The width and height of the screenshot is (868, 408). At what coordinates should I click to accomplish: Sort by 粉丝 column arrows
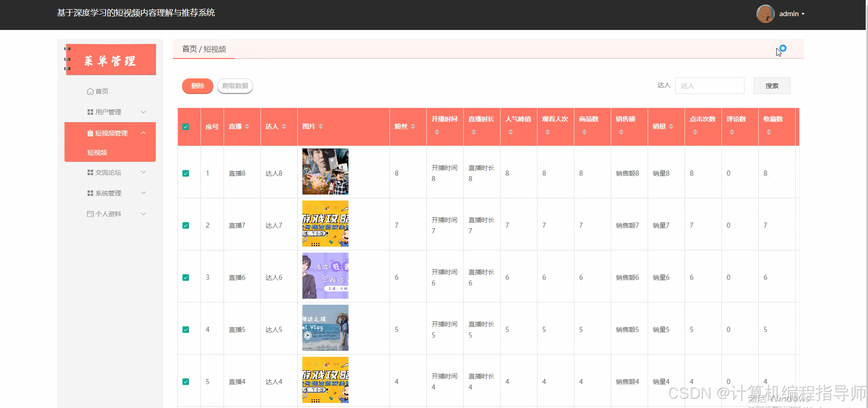pos(413,126)
